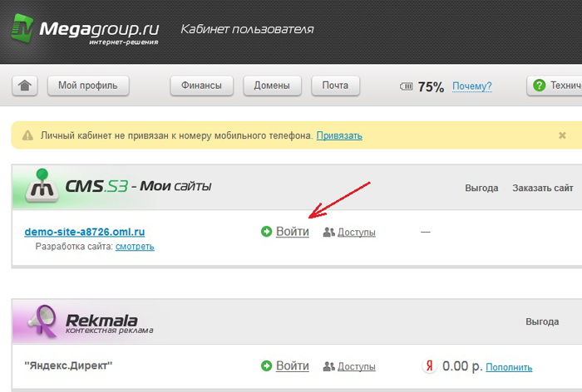Screen dimensions: 582x392
Task: Open the Домены section
Action: (x=272, y=86)
